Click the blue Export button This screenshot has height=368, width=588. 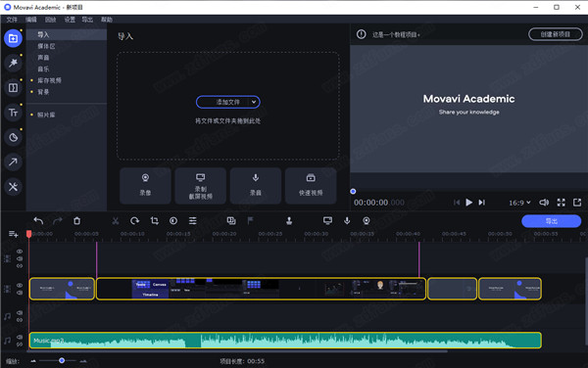[551, 221]
